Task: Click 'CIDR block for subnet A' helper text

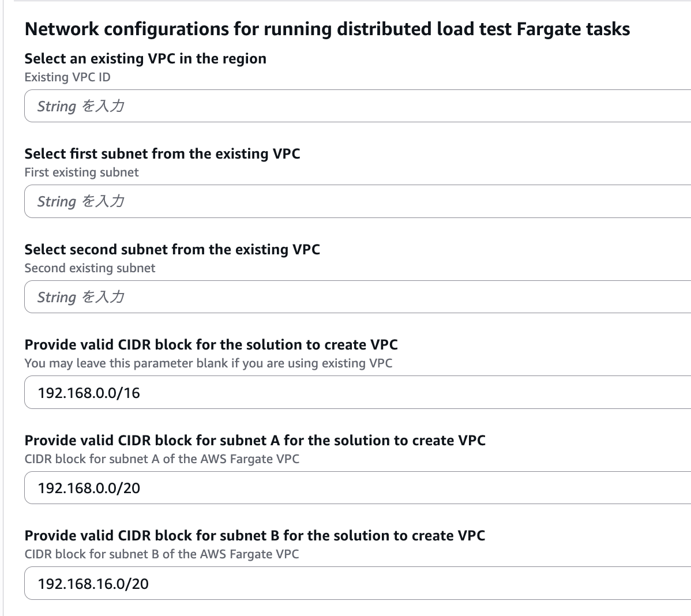Action: click(162, 459)
